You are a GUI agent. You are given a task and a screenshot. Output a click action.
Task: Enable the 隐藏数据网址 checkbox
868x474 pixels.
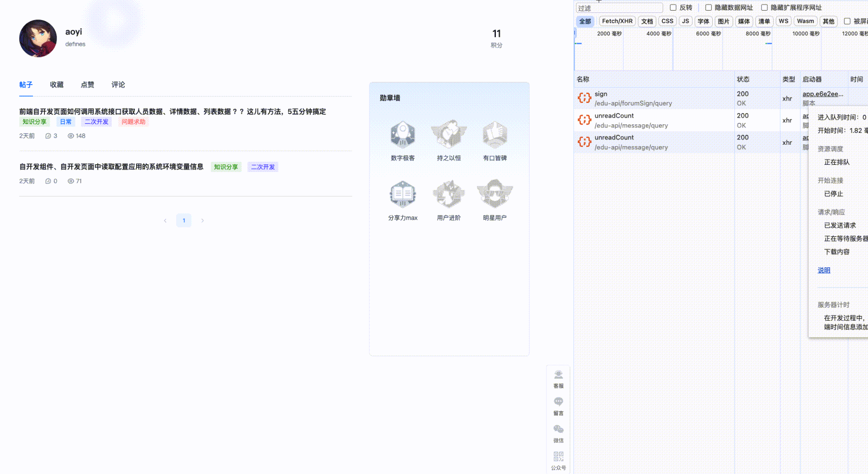708,8
